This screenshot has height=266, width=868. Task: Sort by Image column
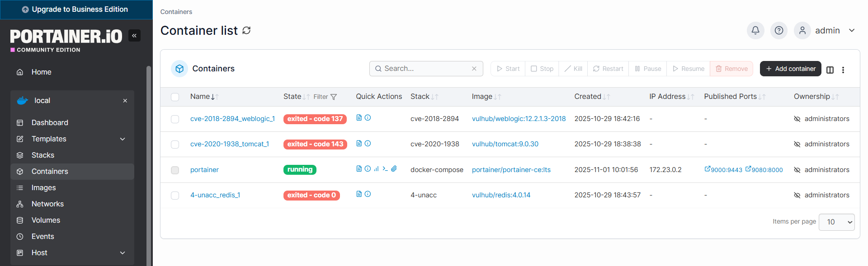pyautogui.click(x=486, y=97)
